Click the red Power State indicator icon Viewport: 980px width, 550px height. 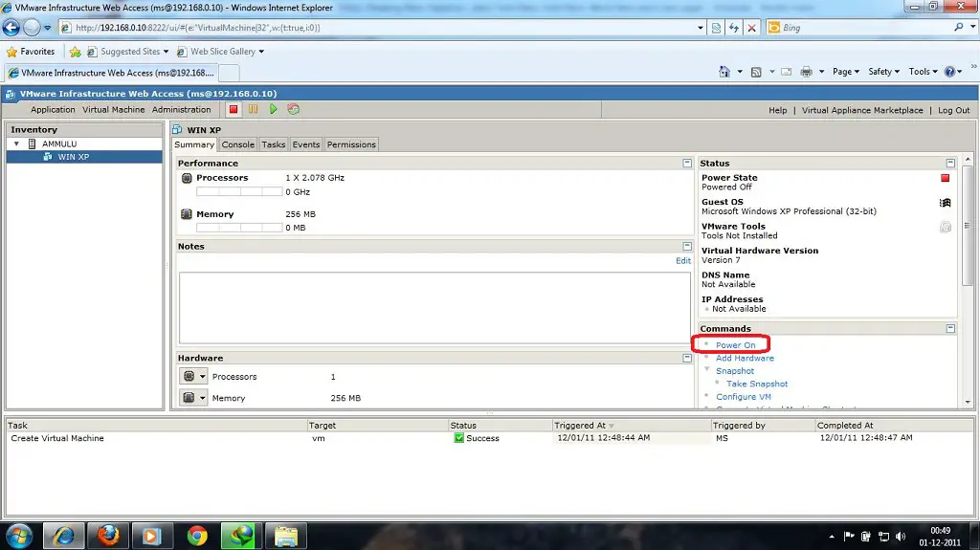[945, 178]
